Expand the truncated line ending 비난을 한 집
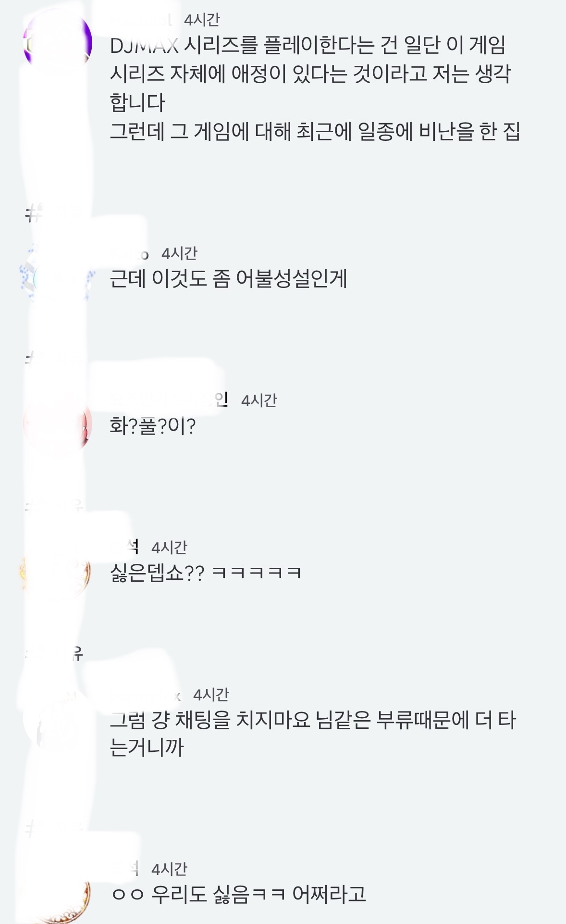 click(315, 132)
